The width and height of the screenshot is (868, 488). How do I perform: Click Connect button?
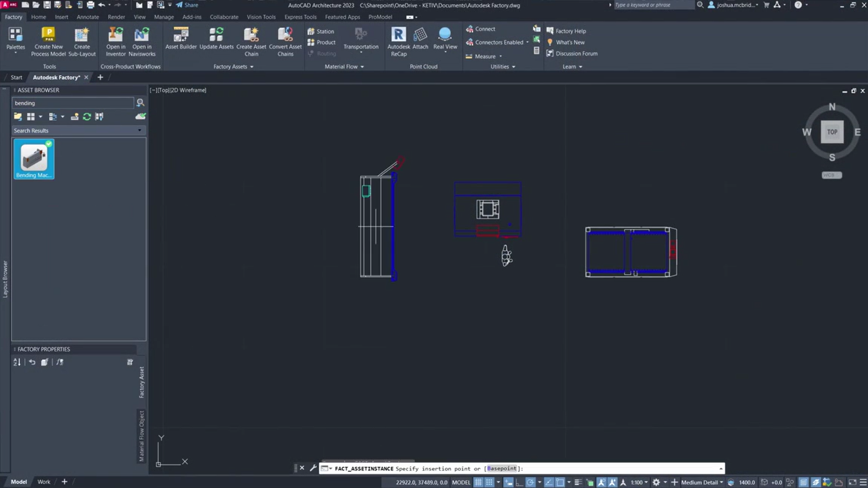coord(480,29)
